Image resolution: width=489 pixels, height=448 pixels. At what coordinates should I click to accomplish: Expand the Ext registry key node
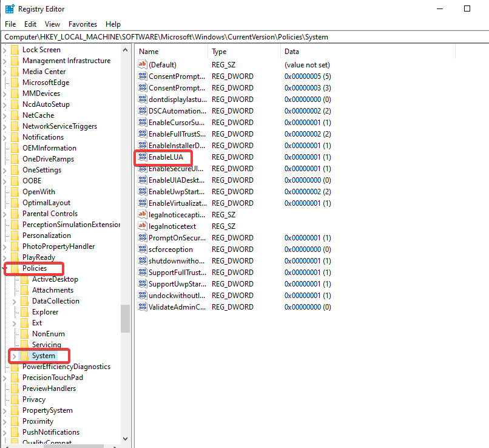[x=15, y=323]
